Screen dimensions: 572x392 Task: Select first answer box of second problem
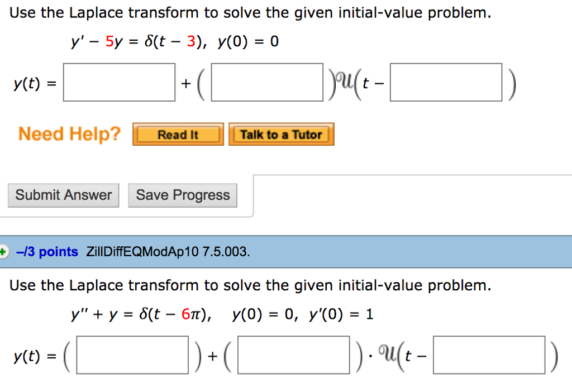click(x=132, y=355)
